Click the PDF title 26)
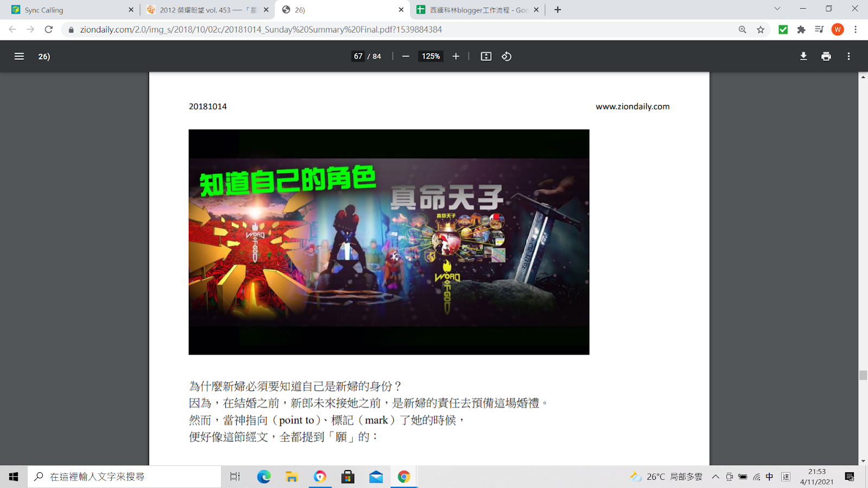Viewport: 868px width, 488px height. [44, 56]
